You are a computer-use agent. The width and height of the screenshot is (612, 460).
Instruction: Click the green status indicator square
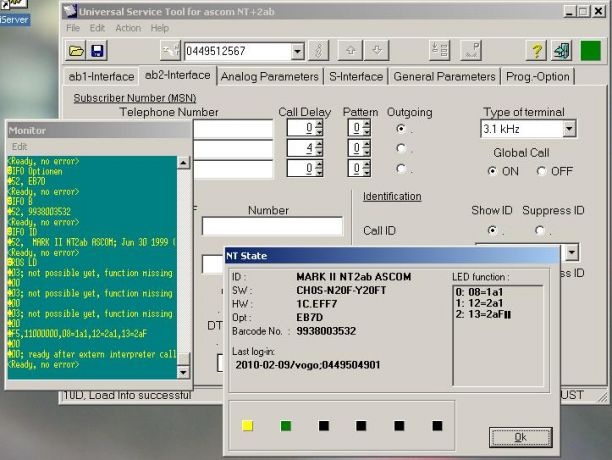point(591,51)
